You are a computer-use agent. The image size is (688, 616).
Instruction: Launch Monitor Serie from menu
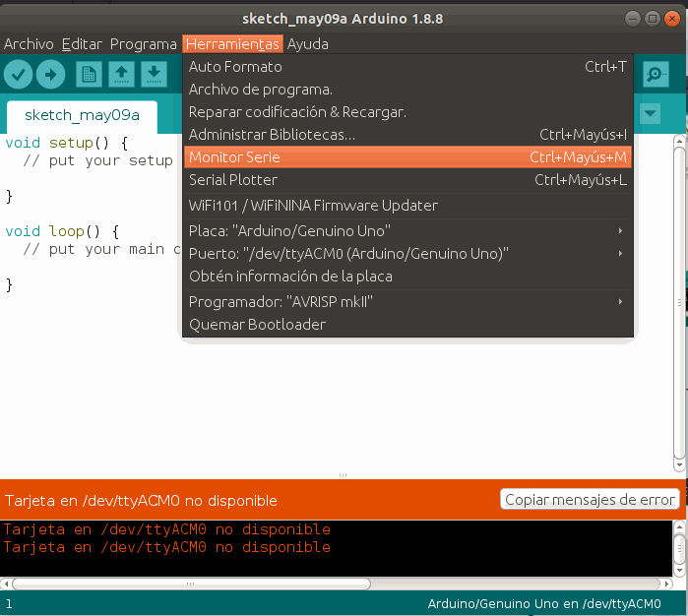tap(407, 157)
